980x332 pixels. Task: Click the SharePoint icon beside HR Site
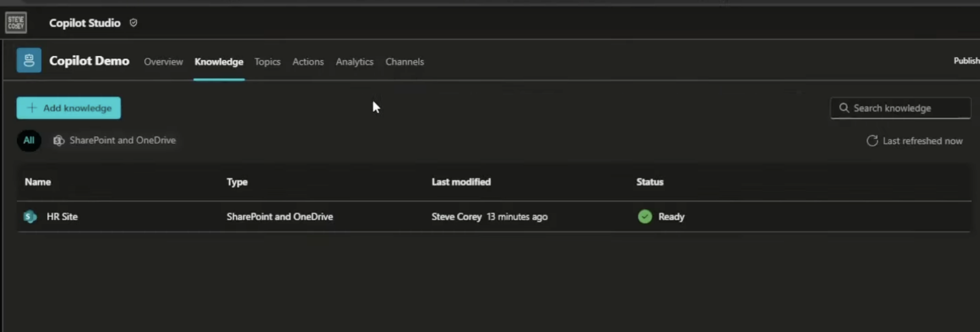(x=30, y=217)
